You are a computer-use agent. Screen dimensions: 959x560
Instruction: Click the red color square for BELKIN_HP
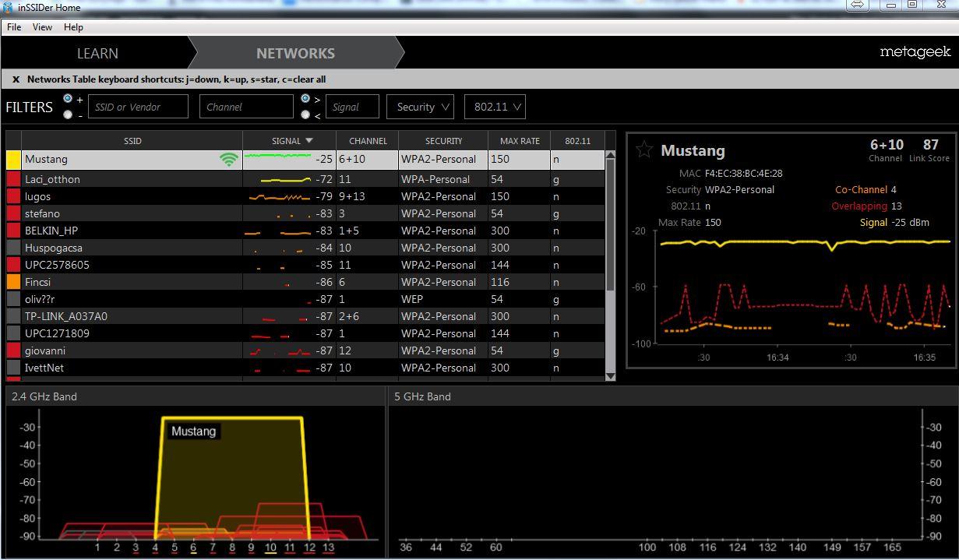13,231
